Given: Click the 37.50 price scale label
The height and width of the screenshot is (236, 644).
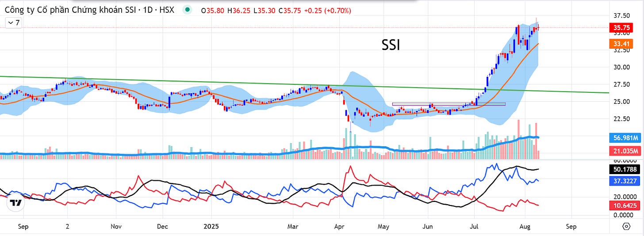Looking at the screenshot, I should point(621,15).
